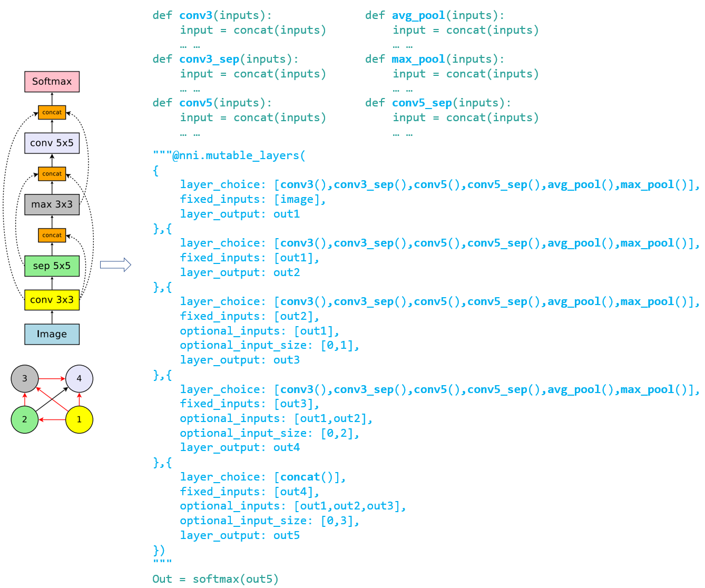This screenshot has width=705, height=588.
Task: Click the conv3 function definition
Action: [x=195, y=15]
